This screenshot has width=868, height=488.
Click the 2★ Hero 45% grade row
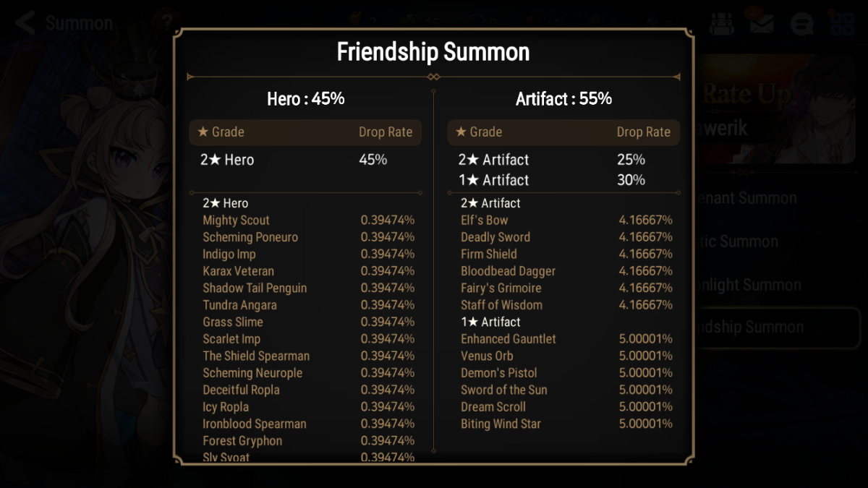304,160
